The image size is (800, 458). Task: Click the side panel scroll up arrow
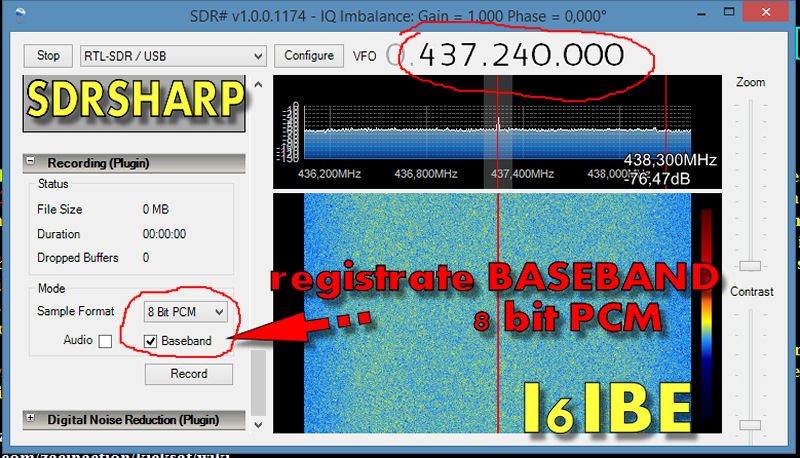coord(259,85)
